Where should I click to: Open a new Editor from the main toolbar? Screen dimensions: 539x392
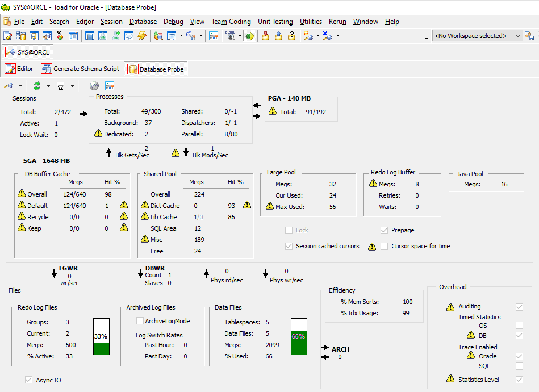click(x=7, y=36)
